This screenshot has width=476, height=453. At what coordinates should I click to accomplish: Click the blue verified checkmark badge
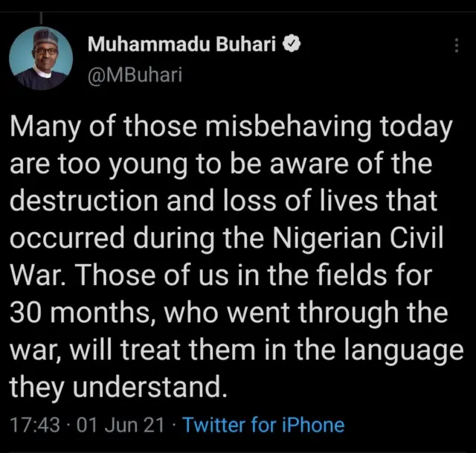click(x=294, y=45)
